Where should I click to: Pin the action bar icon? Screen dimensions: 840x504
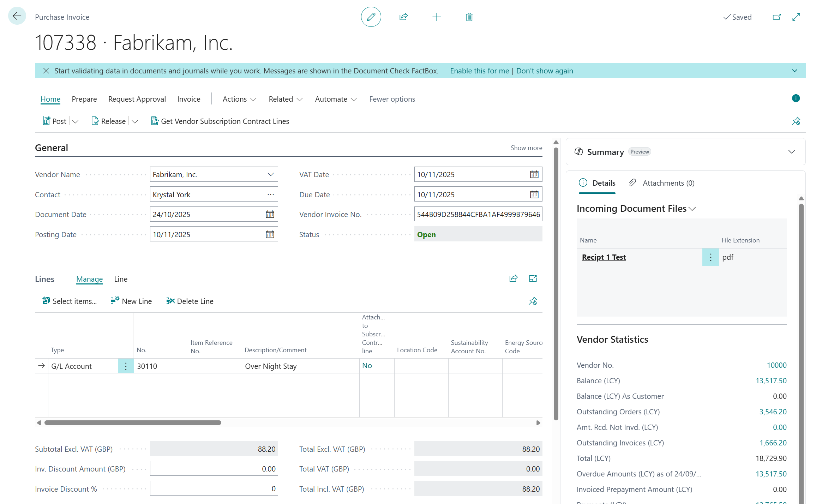point(796,121)
